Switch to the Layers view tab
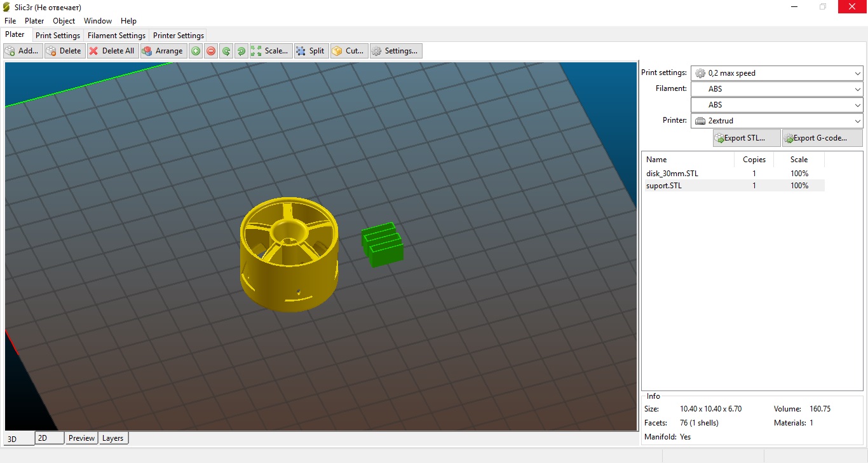Image resolution: width=868 pixels, height=463 pixels. pyautogui.click(x=113, y=438)
